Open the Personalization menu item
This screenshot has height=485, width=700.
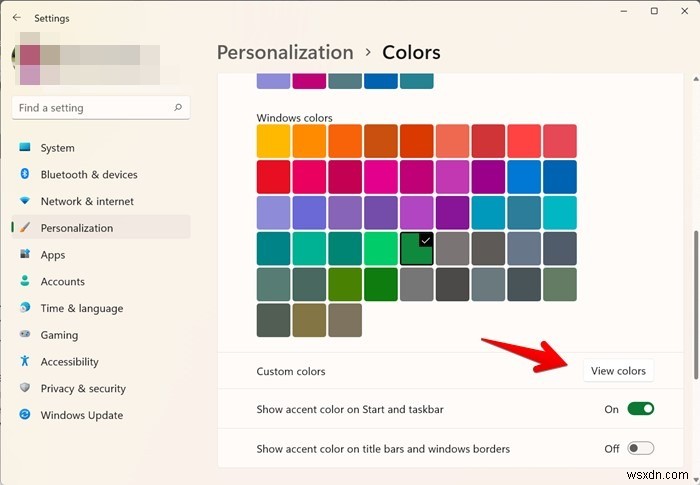pyautogui.click(x=77, y=228)
